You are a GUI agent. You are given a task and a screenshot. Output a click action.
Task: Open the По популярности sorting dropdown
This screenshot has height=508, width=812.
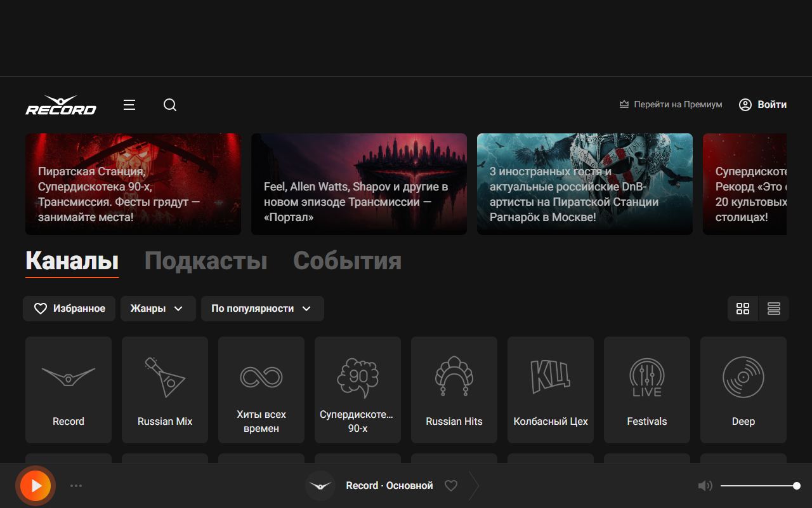tap(263, 309)
